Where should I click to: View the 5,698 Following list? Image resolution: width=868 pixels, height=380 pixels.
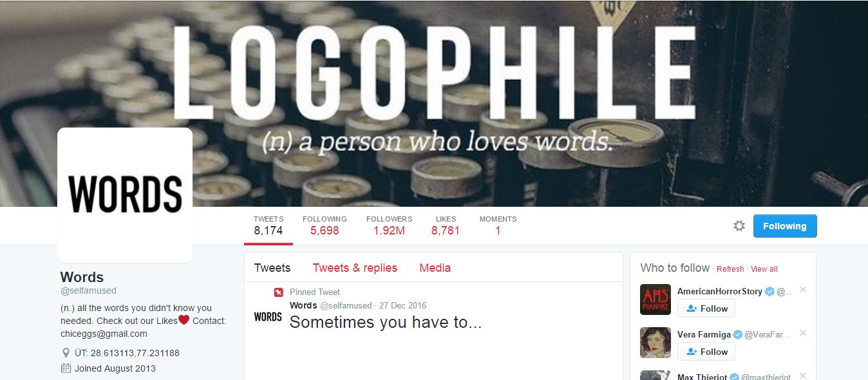(325, 225)
